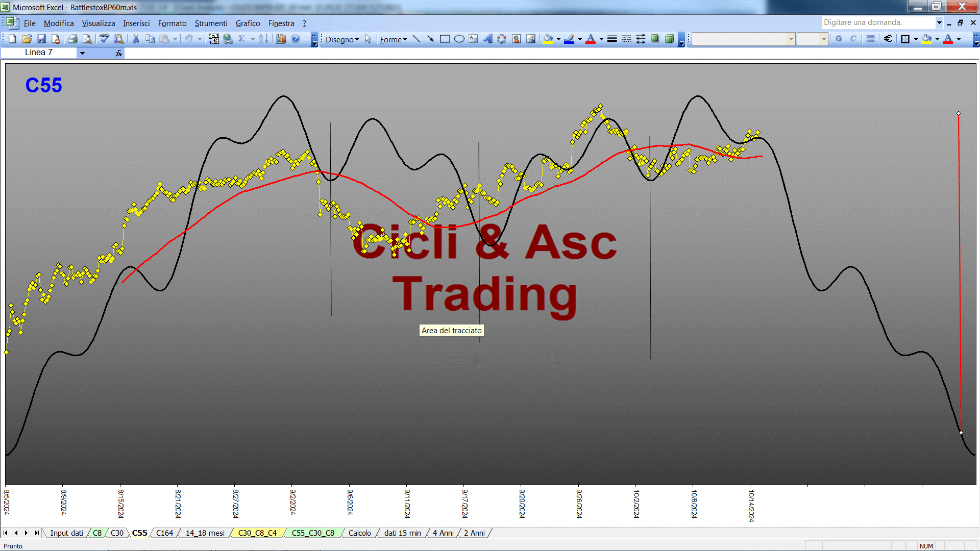The image size is (980, 551).
Task: Cut selection with scissors icon
Action: pos(136,39)
